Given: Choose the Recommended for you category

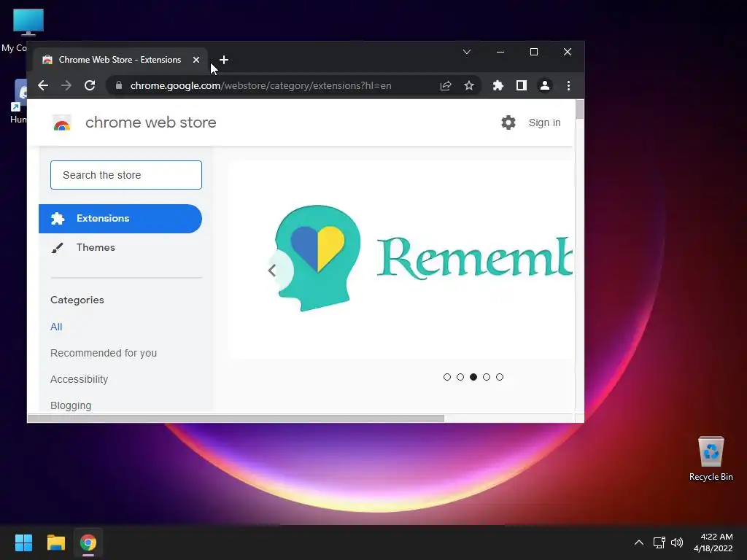Looking at the screenshot, I should [104, 354].
